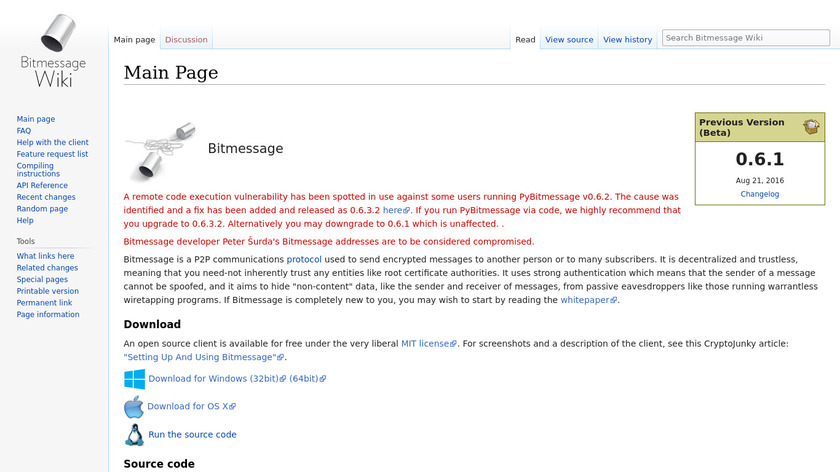Click the package box icon in Previous Version

click(811, 127)
